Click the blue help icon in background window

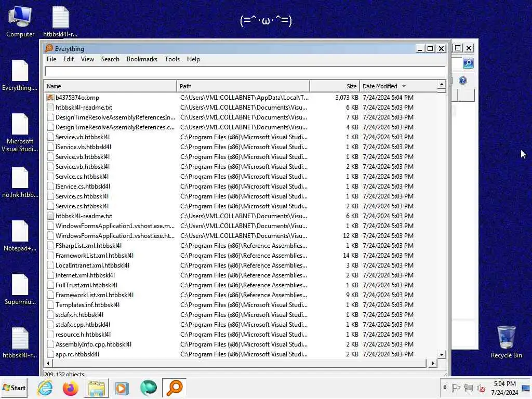point(463,81)
